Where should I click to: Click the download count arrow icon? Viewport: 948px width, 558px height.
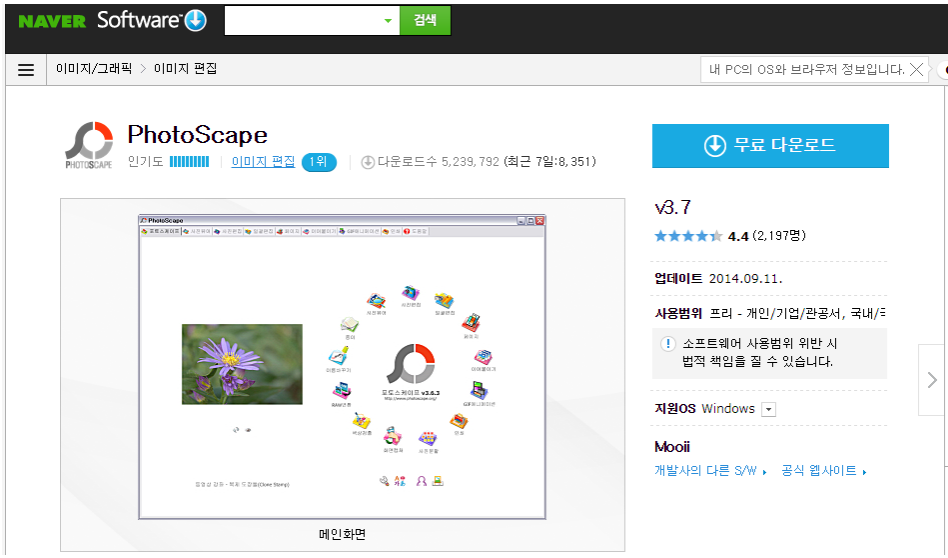(368, 162)
